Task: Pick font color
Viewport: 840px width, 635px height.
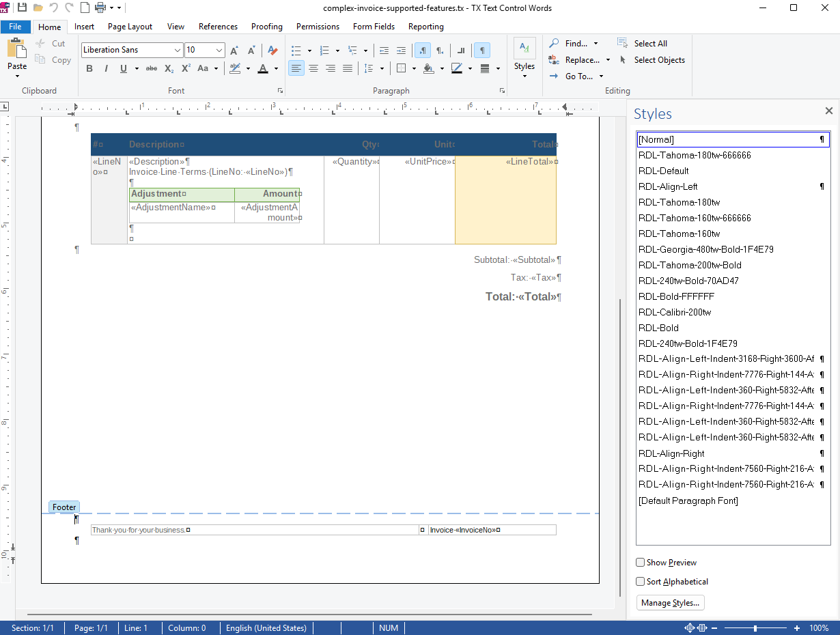Action: click(263, 68)
